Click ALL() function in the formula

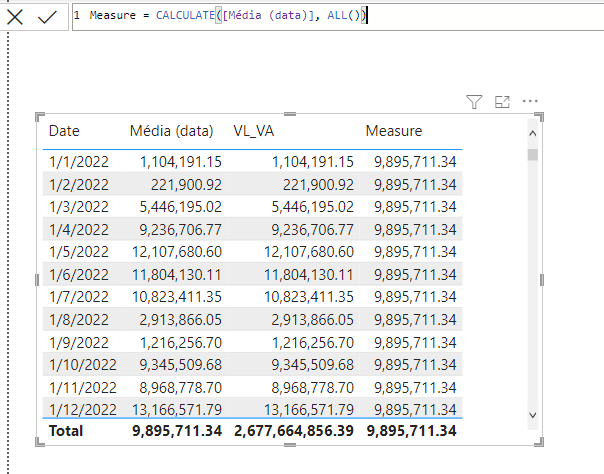343,15
